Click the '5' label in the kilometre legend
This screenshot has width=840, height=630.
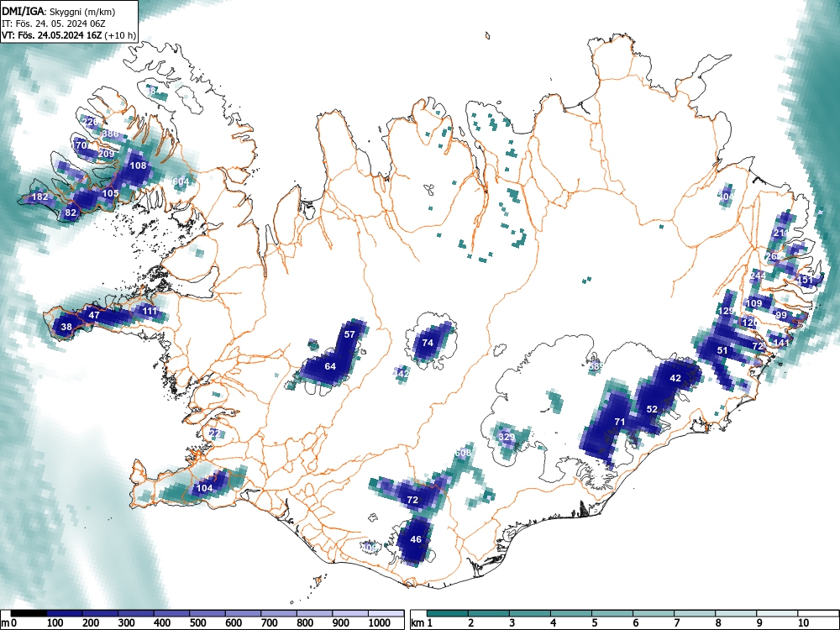[594, 623]
